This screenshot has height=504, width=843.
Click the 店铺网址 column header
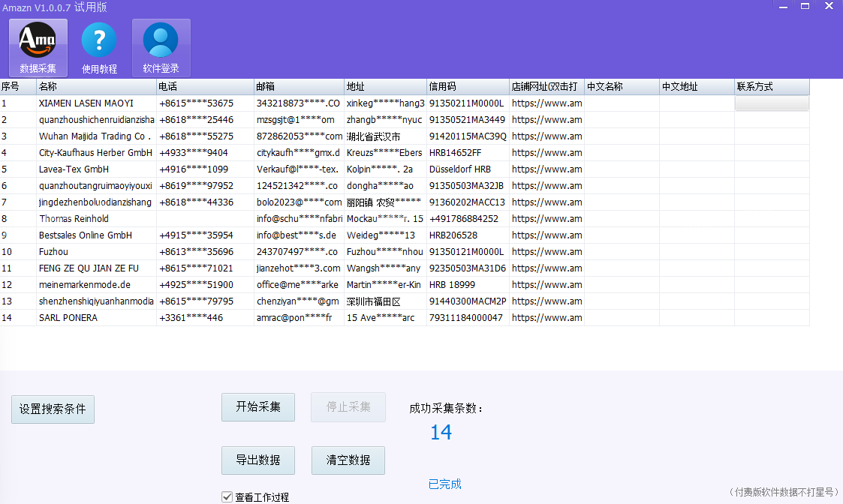point(546,86)
